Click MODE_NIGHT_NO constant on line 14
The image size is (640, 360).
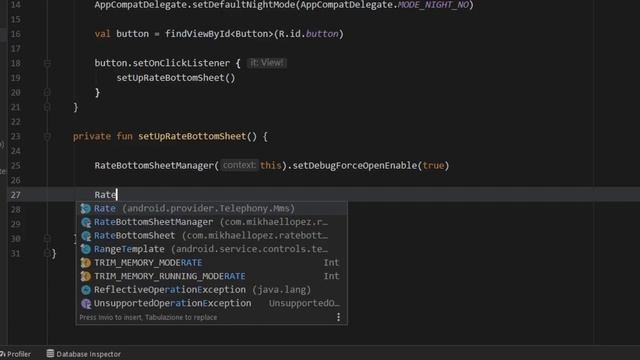[x=433, y=5]
